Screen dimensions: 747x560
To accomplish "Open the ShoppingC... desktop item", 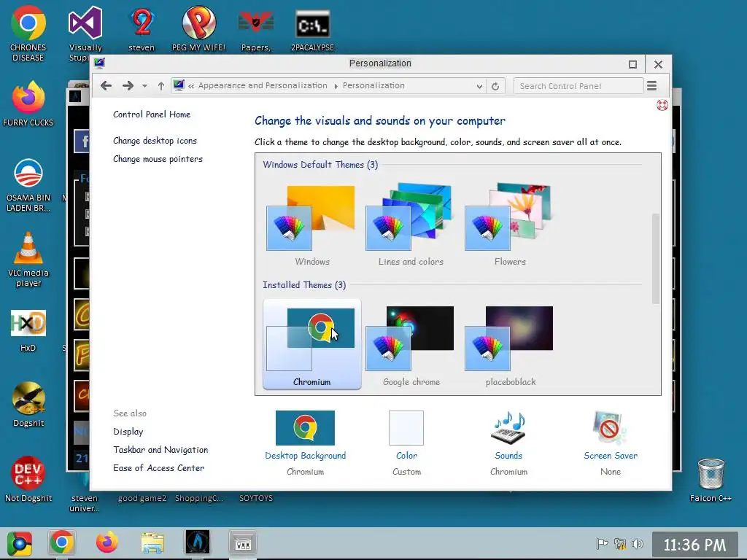I will 198,498.
